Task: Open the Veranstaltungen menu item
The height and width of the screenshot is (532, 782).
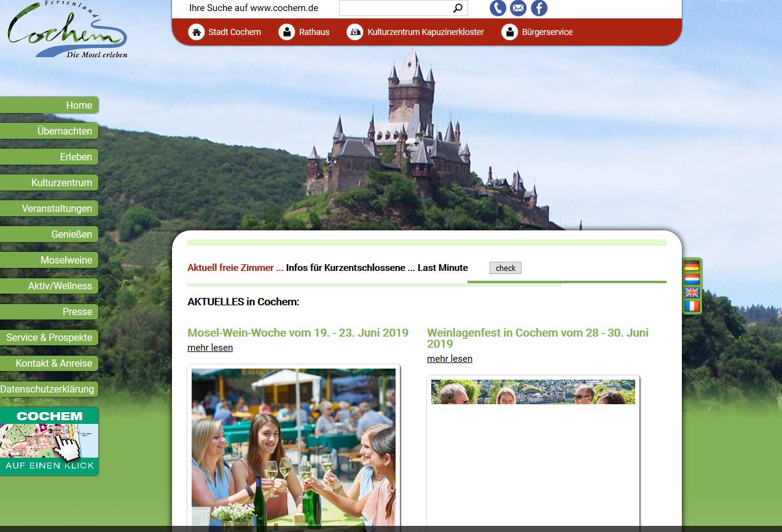Action: [x=49, y=208]
